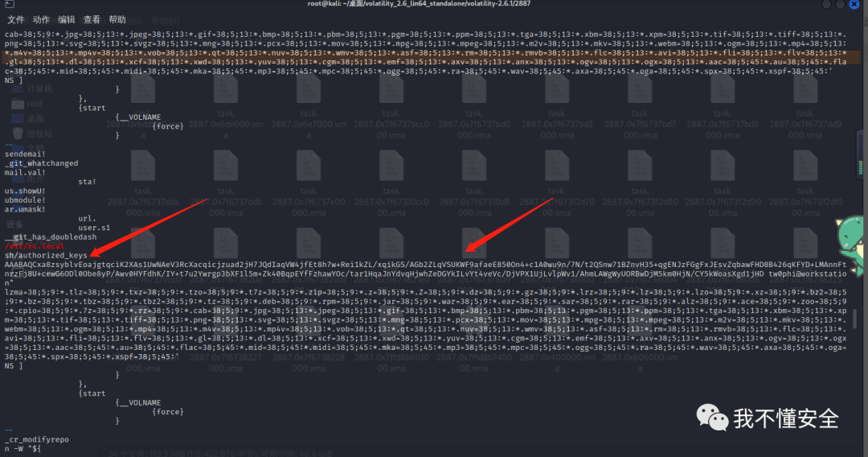The height and width of the screenshot is (457, 868).
Task: Click the _git_whatchanged terminal text
Action: click(42, 163)
